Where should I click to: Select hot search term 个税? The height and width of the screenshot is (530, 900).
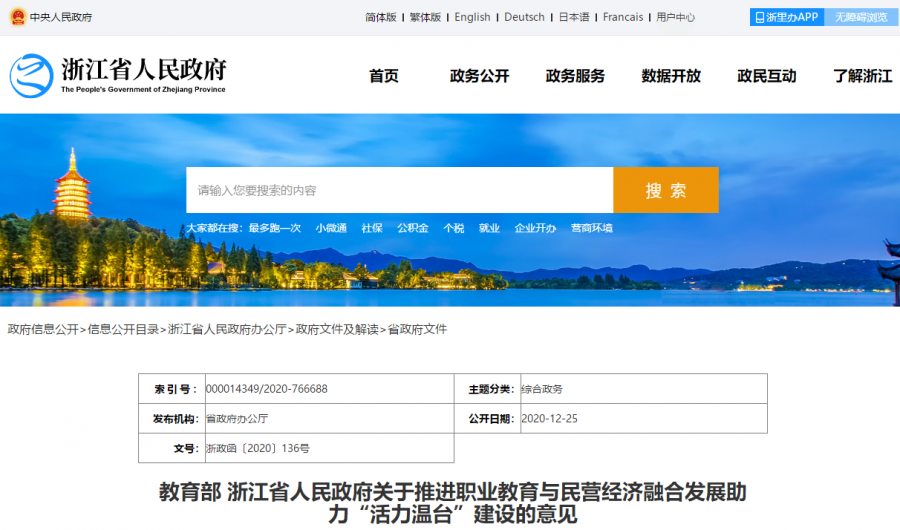[453, 228]
